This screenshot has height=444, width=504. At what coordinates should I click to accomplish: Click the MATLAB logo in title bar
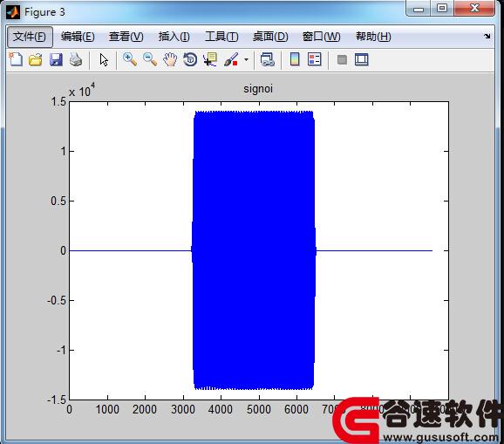coord(13,12)
